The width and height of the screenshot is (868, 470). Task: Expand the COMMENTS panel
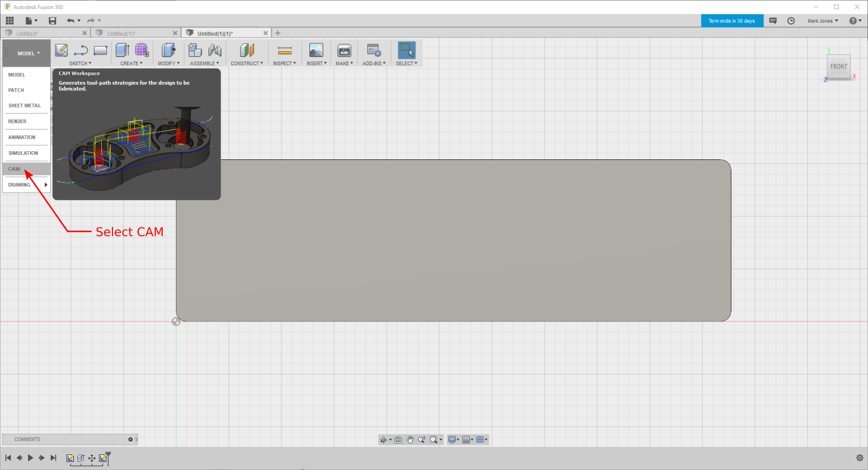click(x=130, y=440)
